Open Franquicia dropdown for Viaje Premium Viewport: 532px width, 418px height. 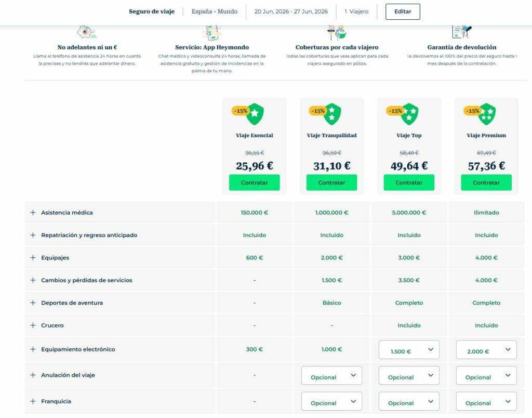pos(486,401)
